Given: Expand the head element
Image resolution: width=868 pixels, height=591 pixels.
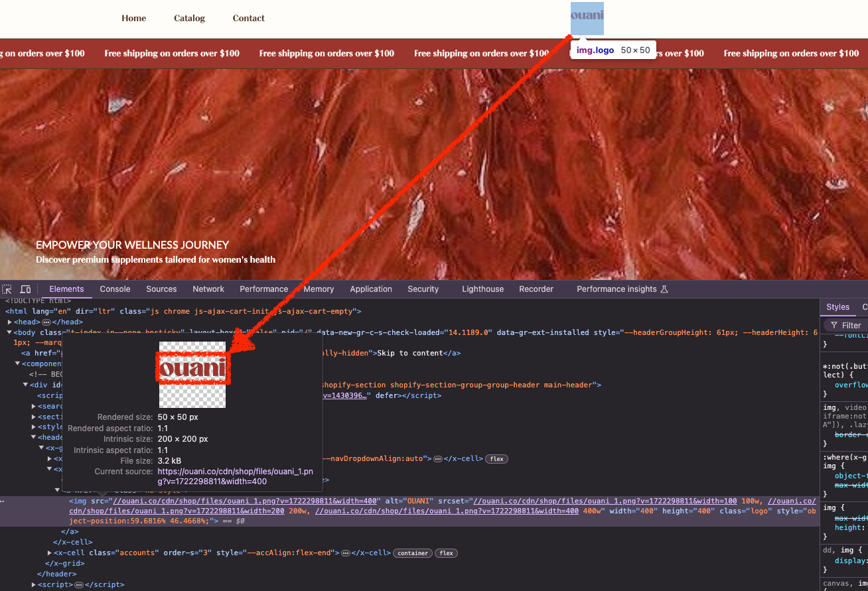Looking at the screenshot, I should pyautogui.click(x=9, y=322).
